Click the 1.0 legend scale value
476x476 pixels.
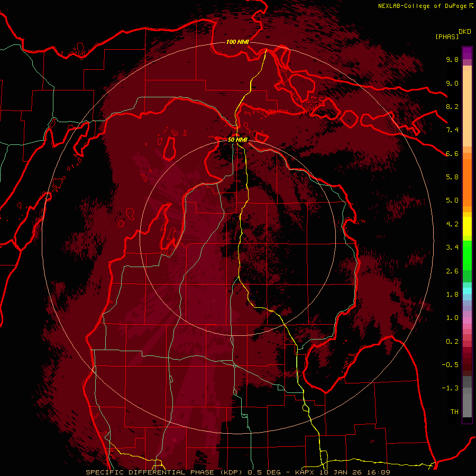tap(452, 318)
